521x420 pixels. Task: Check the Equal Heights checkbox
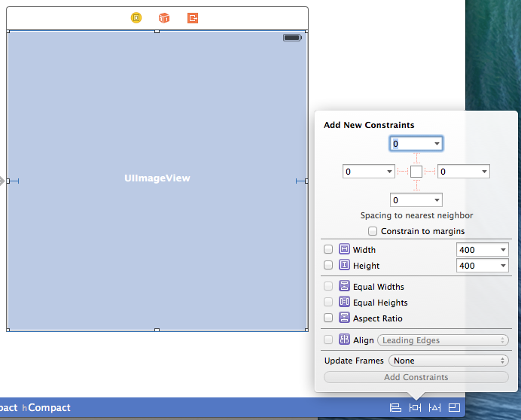tap(328, 301)
